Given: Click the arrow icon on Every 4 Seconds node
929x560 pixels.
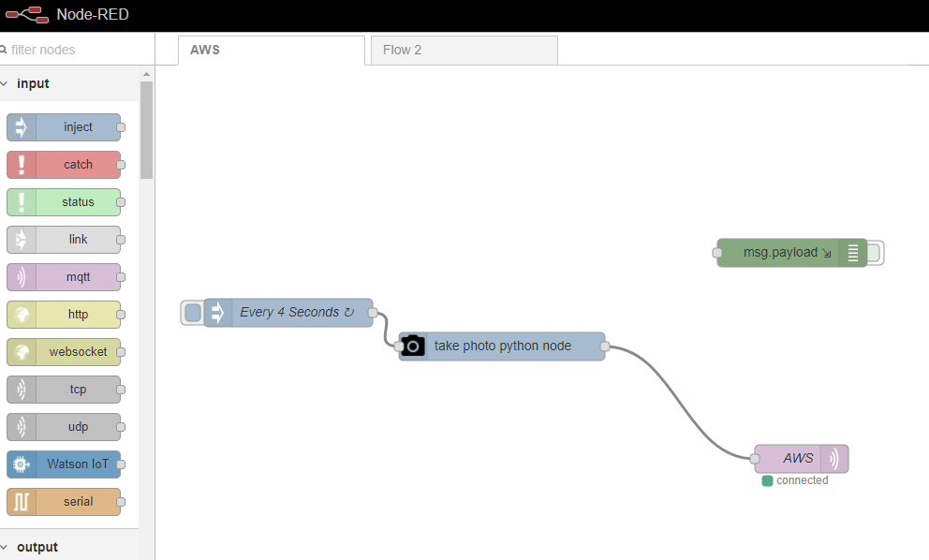Looking at the screenshot, I should [217, 312].
